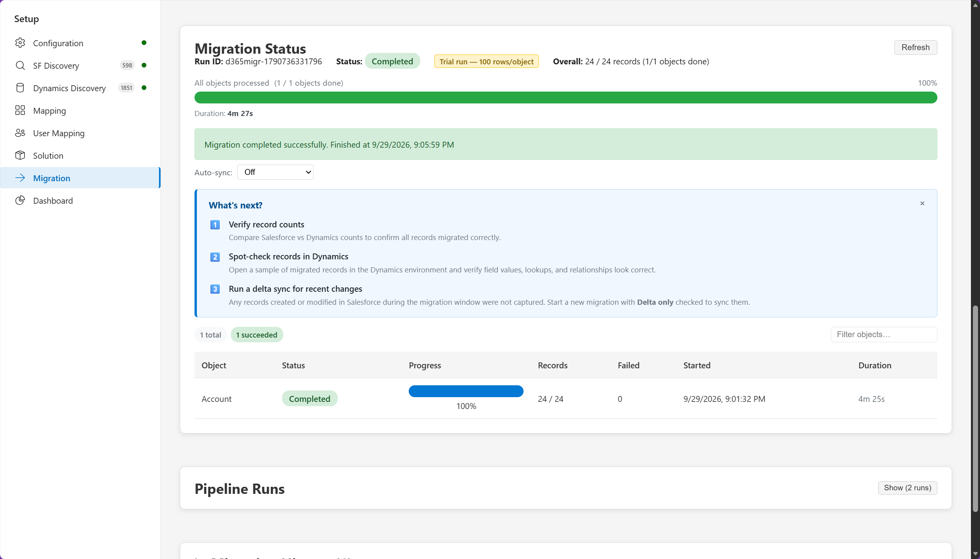This screenshot has height=559, width=980.
Task: Click the Trial run 100 rows/object badge
Action: point(486,62)
